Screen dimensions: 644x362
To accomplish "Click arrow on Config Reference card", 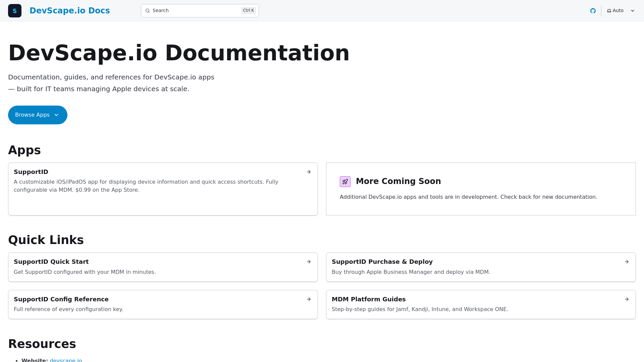I will (309, 299).
